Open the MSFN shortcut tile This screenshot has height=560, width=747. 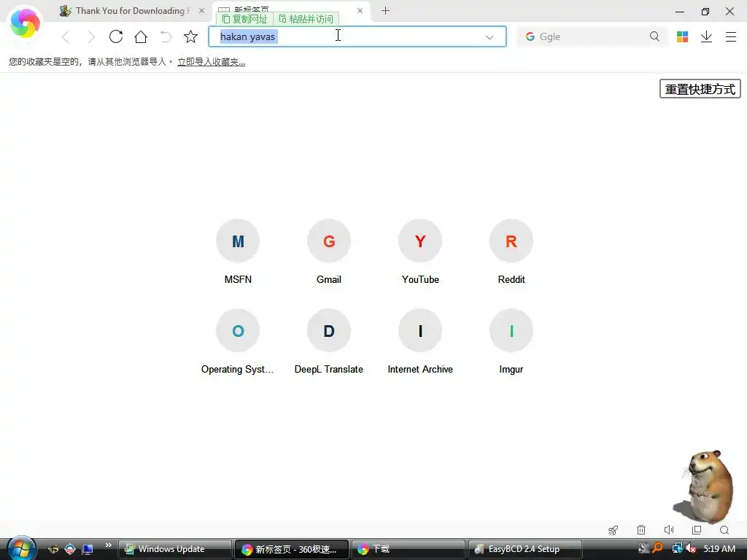[238, 252]
